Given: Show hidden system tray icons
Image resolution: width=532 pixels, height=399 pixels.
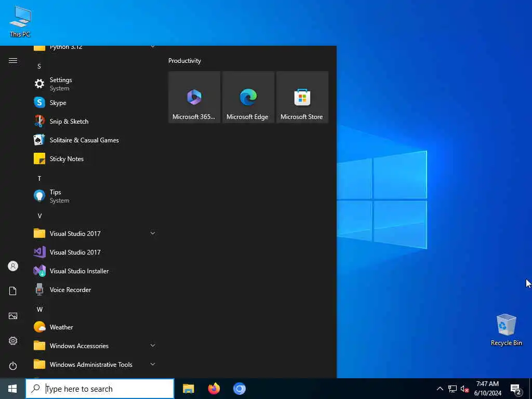Looking at the screenshot, I should click(440, 389).
